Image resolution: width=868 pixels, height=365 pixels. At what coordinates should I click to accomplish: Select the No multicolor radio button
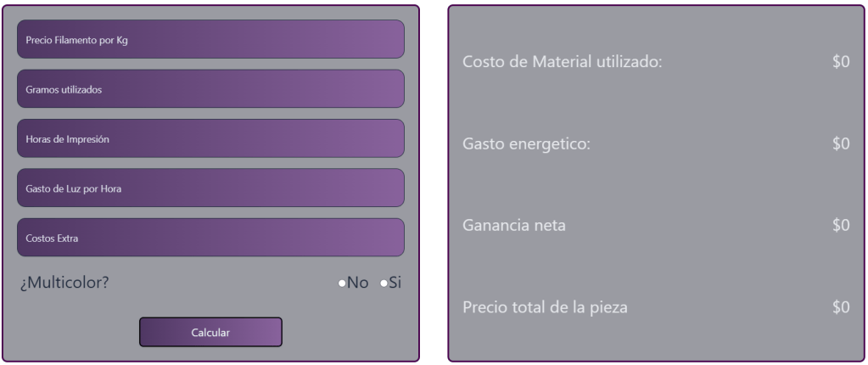click(341, 284)
